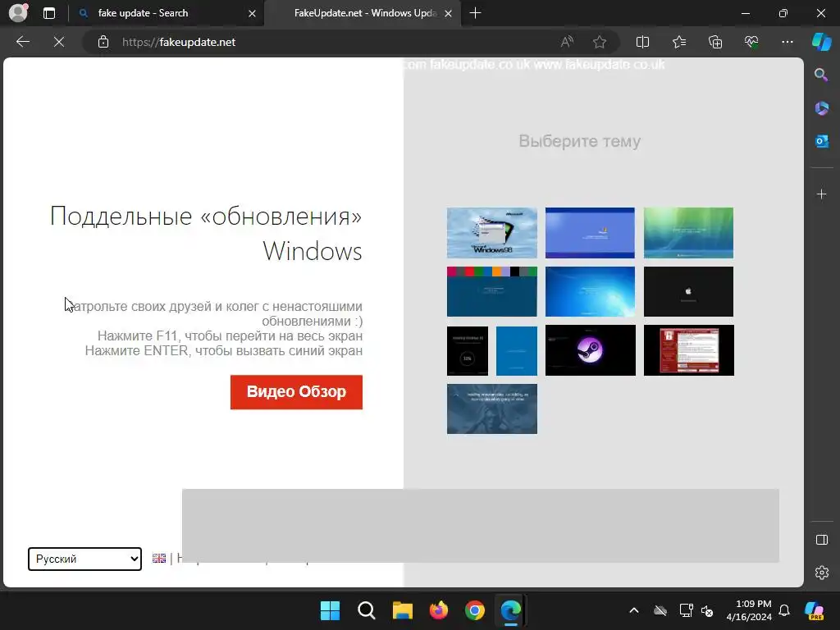840x630 pixels.
Task: Click the UK flag link
Action: [159, 558]
